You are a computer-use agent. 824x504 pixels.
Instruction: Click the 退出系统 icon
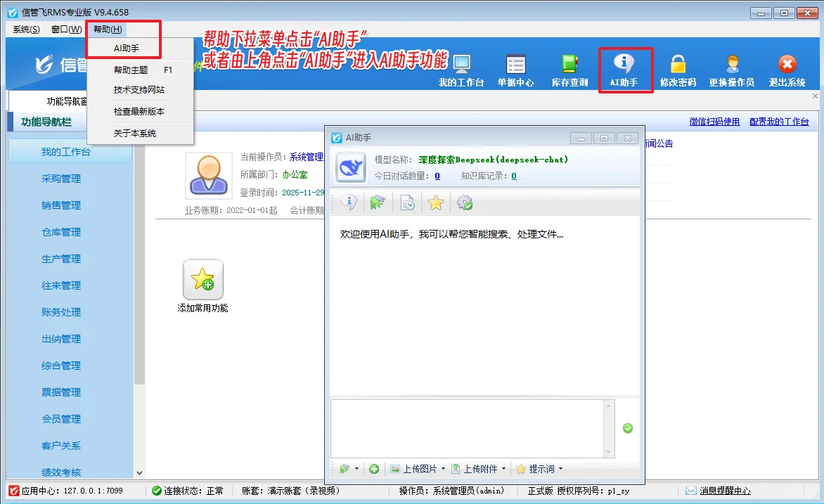[x=786, y=70]
